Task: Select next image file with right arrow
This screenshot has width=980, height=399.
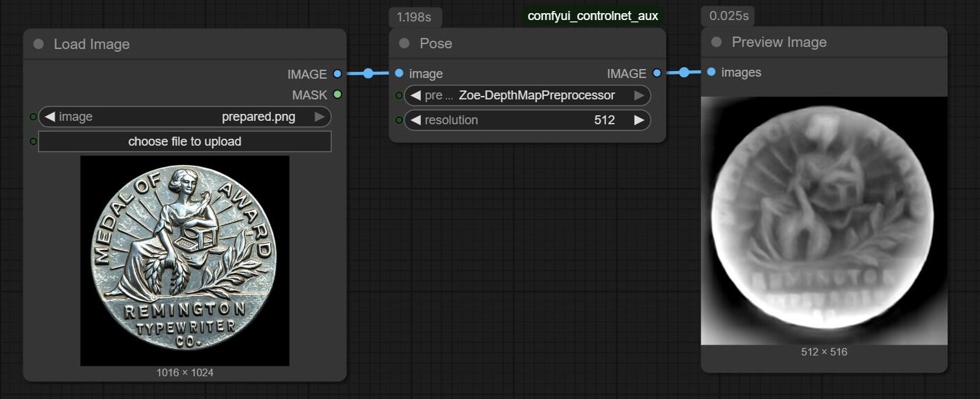Action: (x=319, y=117)
